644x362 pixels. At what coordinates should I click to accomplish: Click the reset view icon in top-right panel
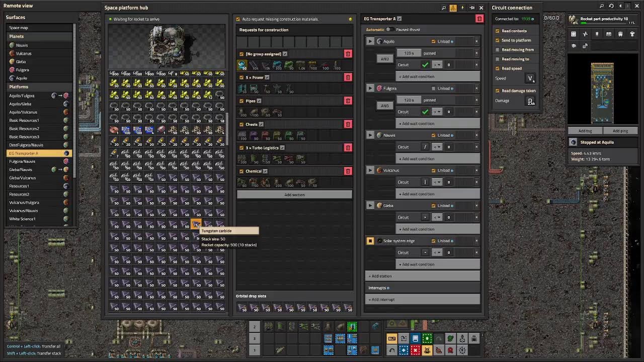pyautogui.click(x=611, y=6)
